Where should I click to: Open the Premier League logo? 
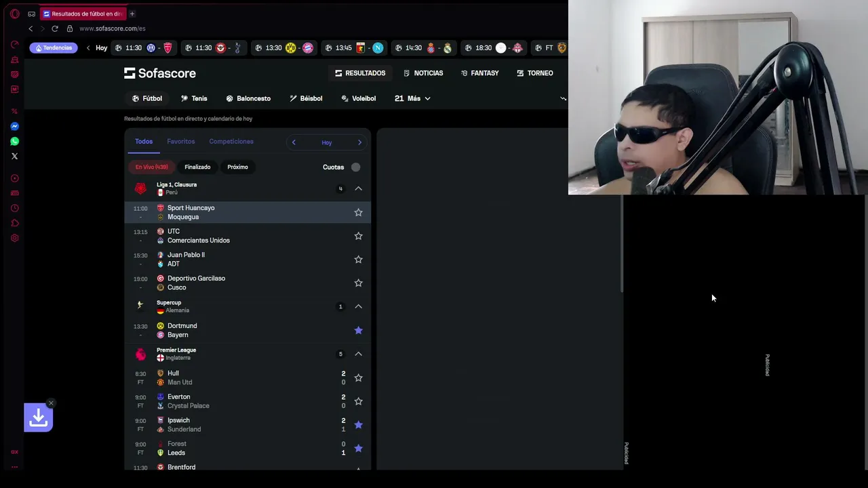140,354
